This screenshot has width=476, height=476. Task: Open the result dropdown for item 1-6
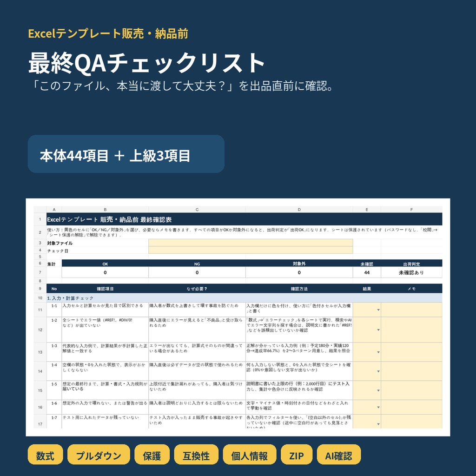(x=378, y=407)
